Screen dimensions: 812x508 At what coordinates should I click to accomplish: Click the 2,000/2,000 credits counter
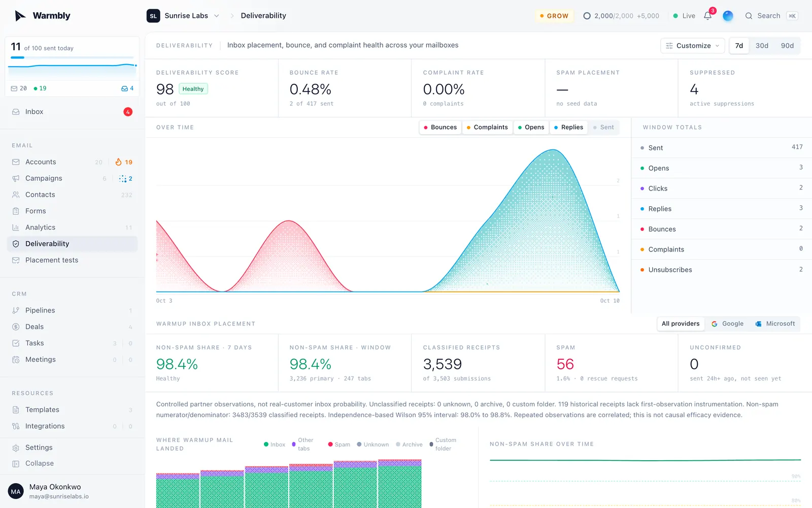coord(621,16)
